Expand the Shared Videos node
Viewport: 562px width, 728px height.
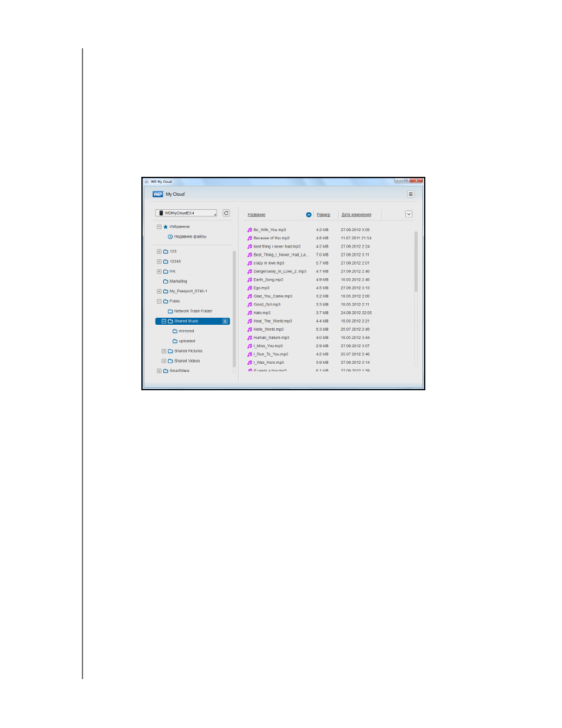point(164,361)
